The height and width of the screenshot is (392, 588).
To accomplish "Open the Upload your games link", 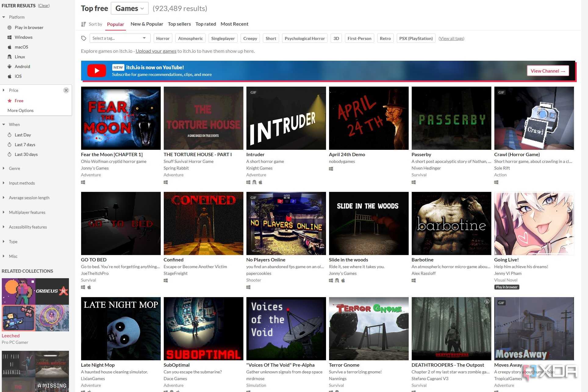I will [x=156, y=51].
